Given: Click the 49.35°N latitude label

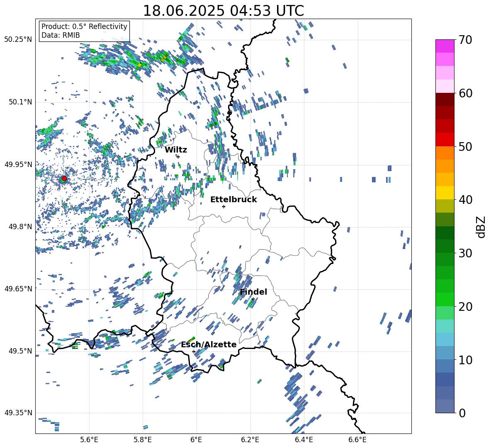Looking at the screenshot, I should [18, 413].
